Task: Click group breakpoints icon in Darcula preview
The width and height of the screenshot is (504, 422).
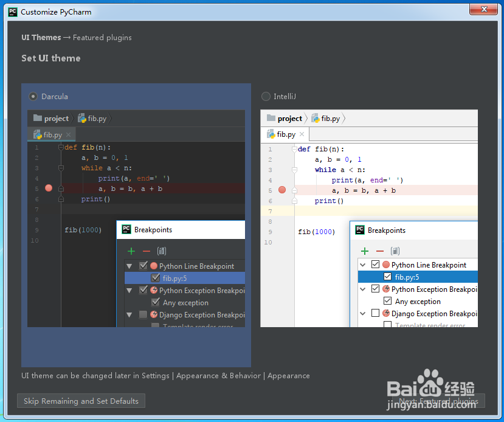Action: click(162, 251)
